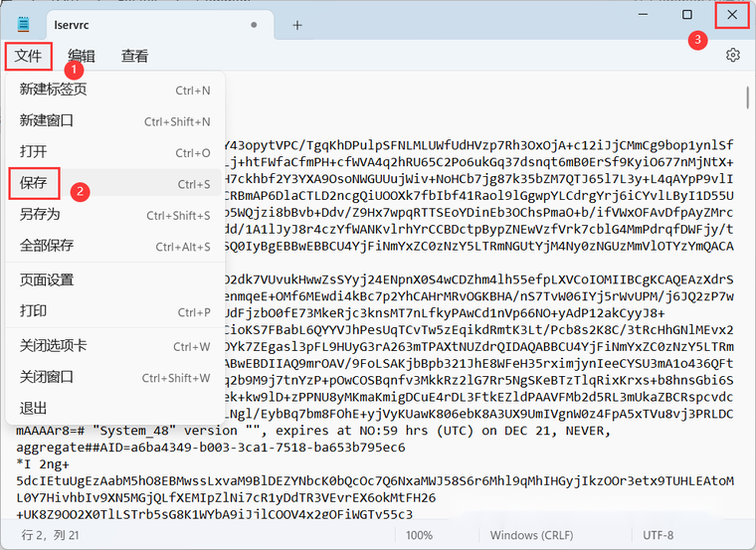Viewport: 756px width, 550px height.
Task: Select 打开 in the file menu
Action: point(115,152)
